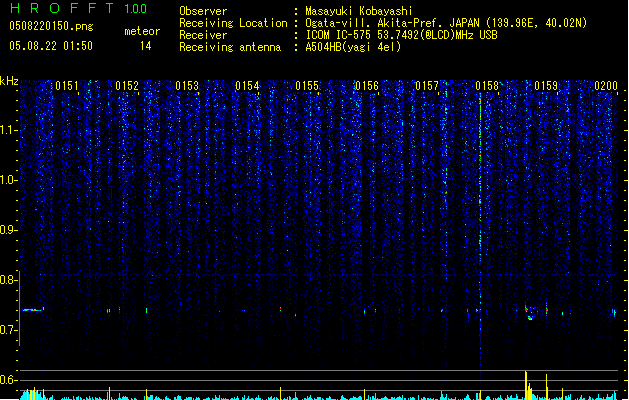This screenshot has width=629, height=400.
Task: Click the 0153 time marker
Action: pos(187,86)
